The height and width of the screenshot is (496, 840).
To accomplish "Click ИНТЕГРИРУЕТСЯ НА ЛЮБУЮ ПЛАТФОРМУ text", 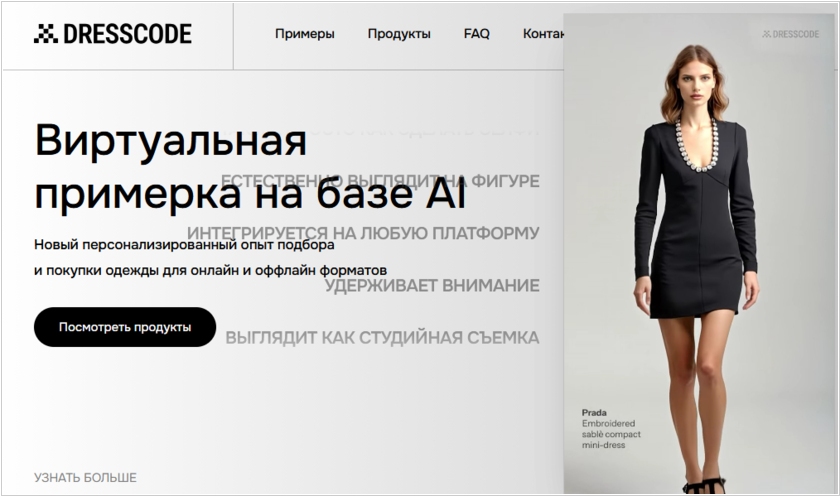I will [x=363, y=233].
